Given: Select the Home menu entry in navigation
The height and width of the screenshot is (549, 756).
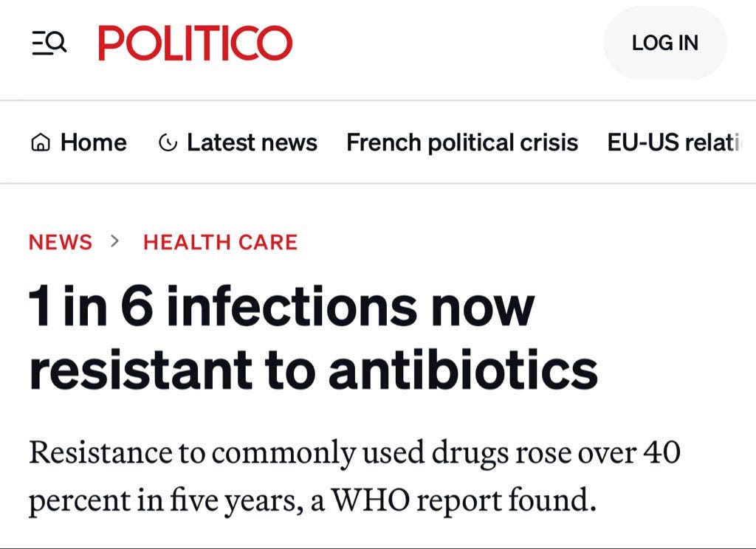Looking at the screenshot, I should pos(93,142).
